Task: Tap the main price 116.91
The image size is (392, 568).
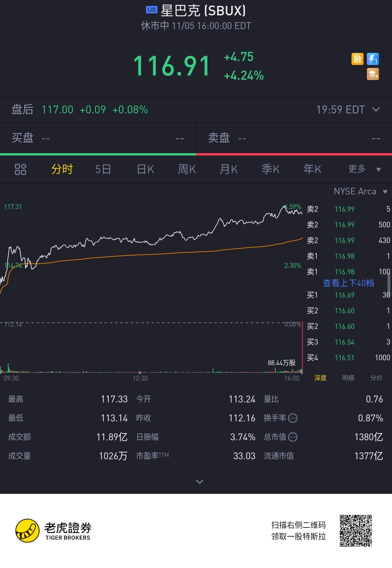Action: (x=172, y=66)
